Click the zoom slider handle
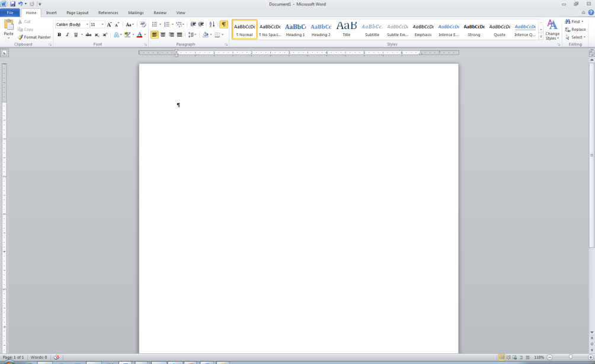 [x=571, y=357]
